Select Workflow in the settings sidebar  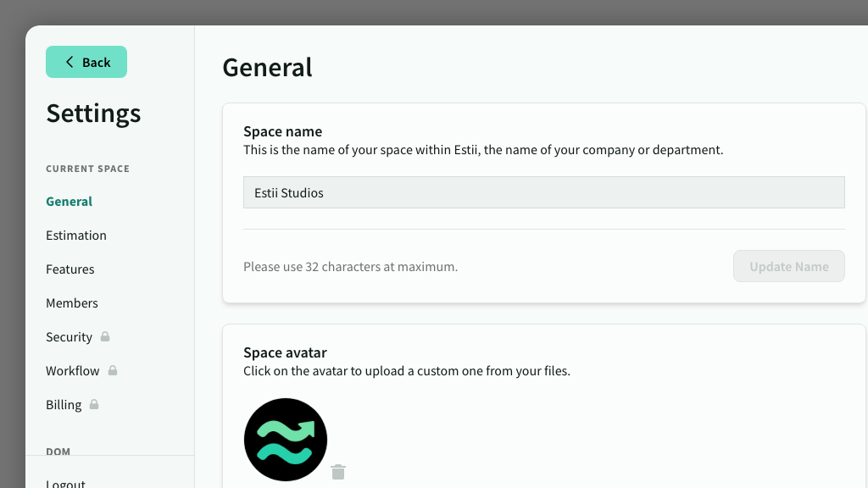click(x=73, y=371)
